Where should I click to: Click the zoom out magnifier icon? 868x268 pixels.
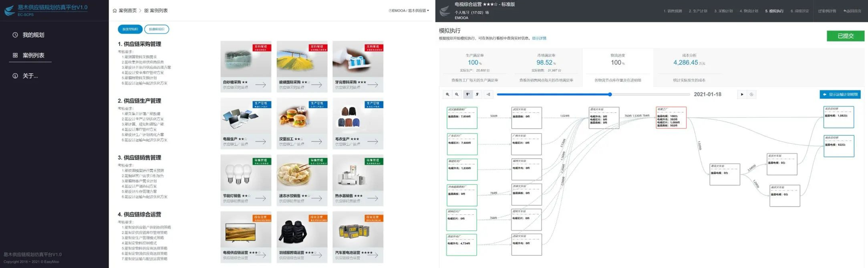[457, 94]
